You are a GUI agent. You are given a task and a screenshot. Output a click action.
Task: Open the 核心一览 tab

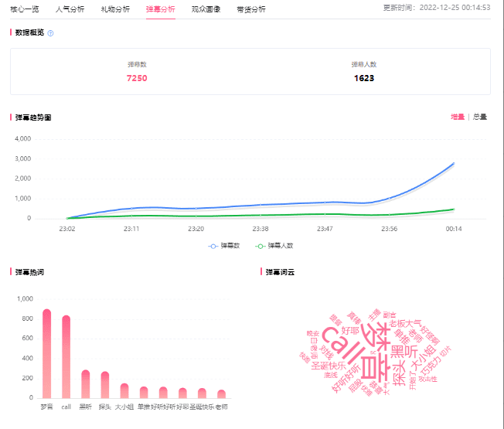point(25,9)
